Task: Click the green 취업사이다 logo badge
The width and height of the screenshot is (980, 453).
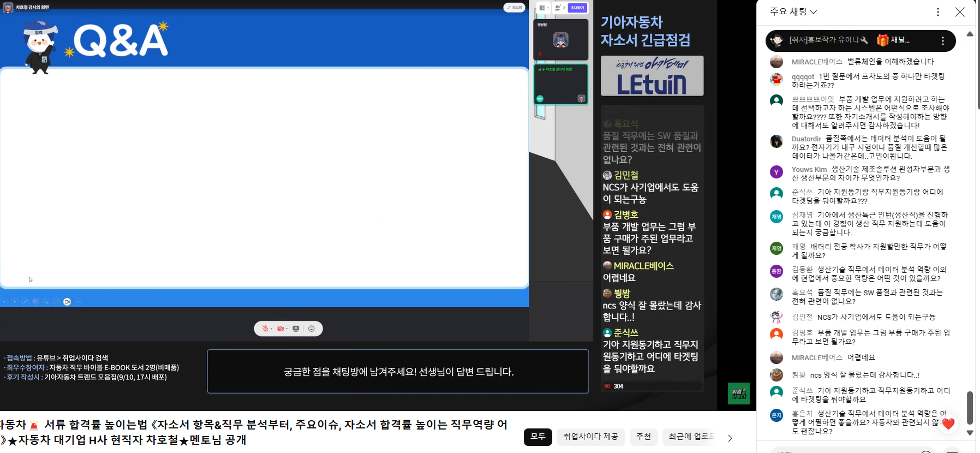Action: click(739, 394)
